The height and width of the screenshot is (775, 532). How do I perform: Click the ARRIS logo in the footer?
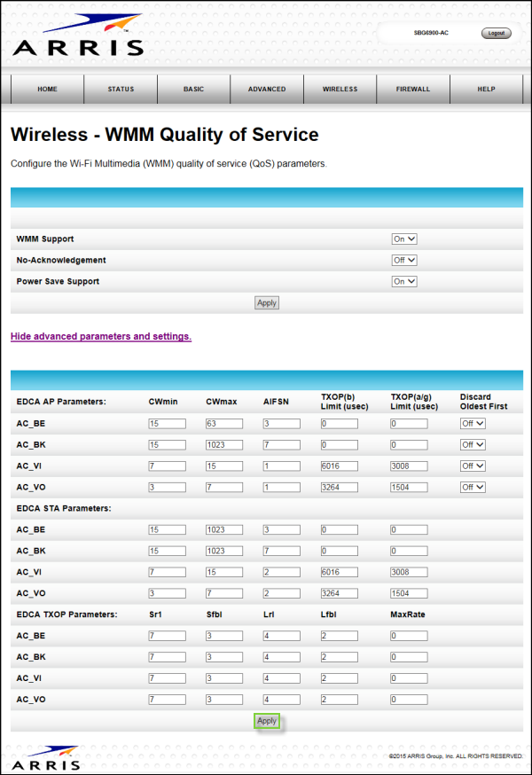click(x=46, y=758)
